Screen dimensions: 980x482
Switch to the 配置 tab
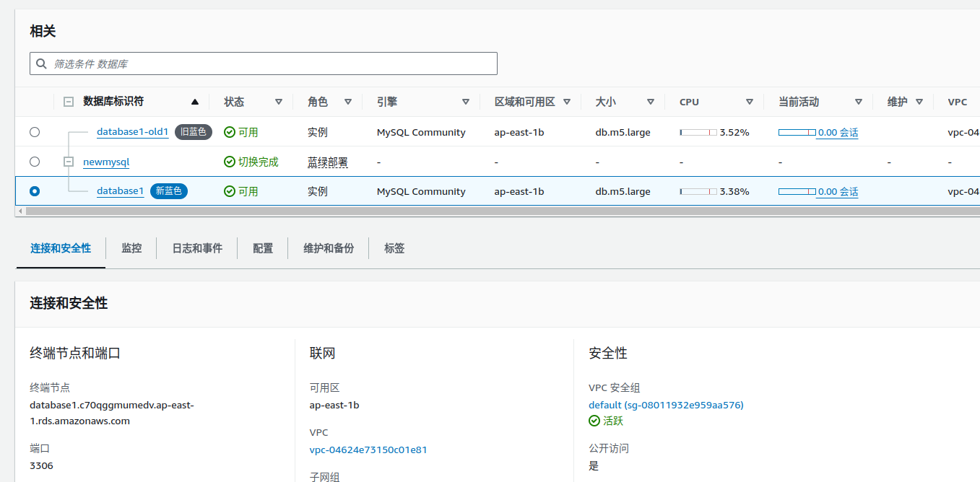click(263, 248)
